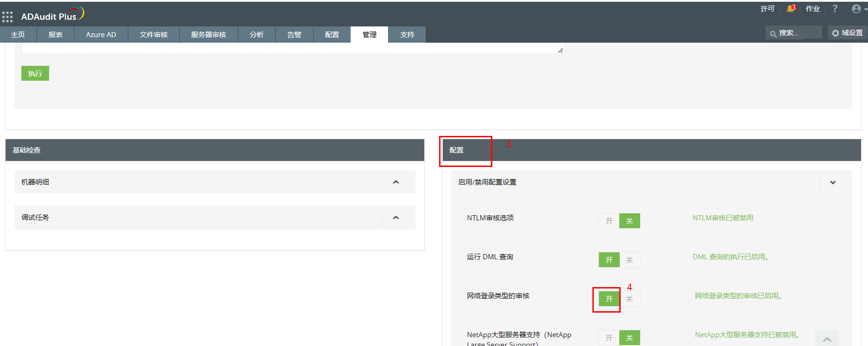
Task: Click the green 执行 button
Action: 35,73
